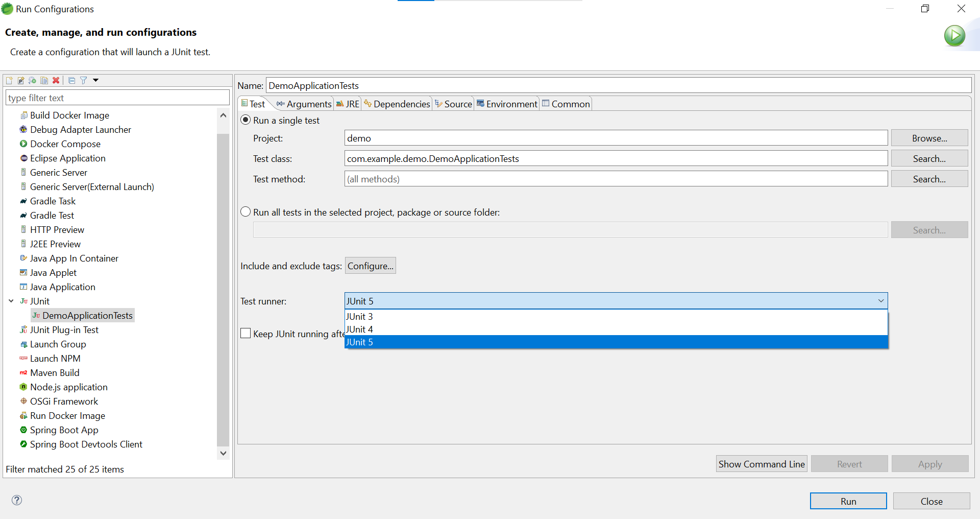Select the Gradle Test icon

(x=23, y=215)
